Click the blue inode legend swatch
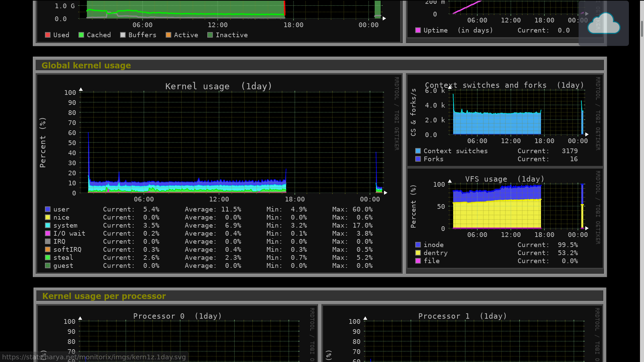Viewport: 644px width, 362px height. tap(418, 245)
